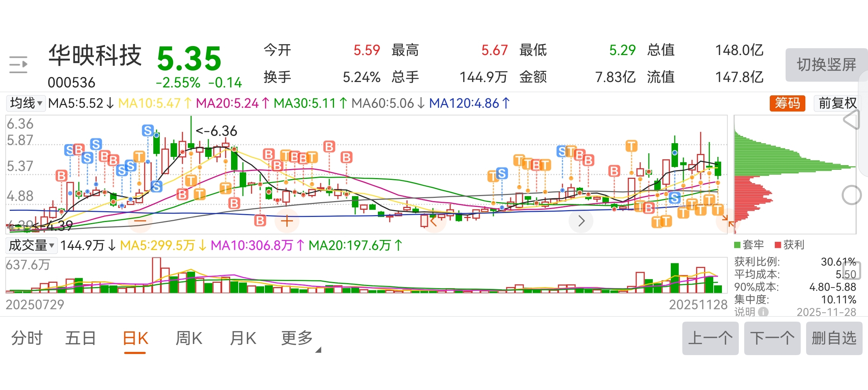Click the circle button right of the chart

pyautogui.click(x=851, y=195)
